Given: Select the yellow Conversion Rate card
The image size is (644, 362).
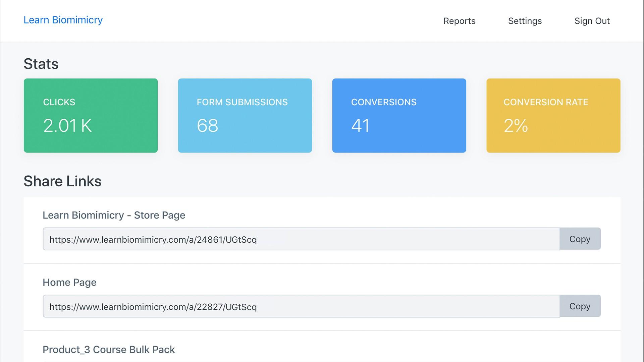Looking at the screenshot, I should coord(553,115).
